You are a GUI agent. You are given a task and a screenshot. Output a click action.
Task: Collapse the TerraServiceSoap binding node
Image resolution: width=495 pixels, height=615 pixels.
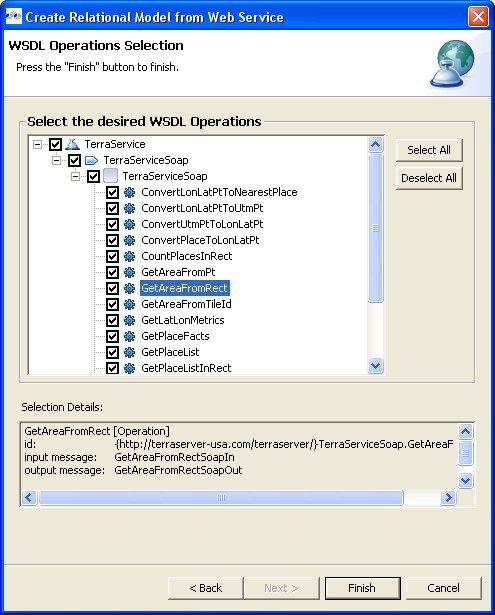pos(75,176)
